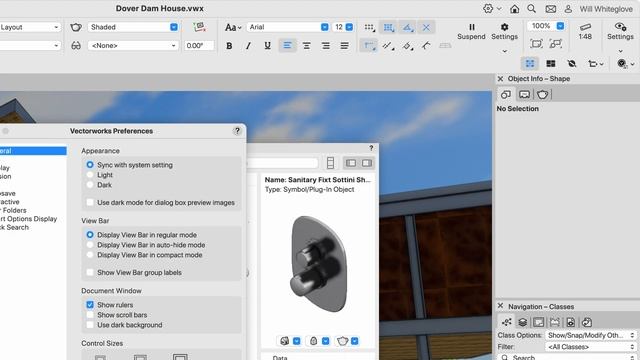Select left text alignment

point(287,45)
